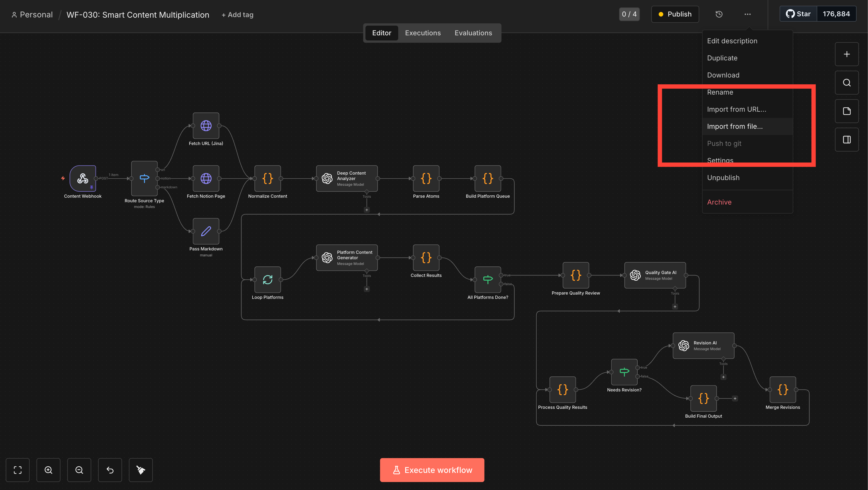
Task: Click the fit-to-view corners icon
Action: click(17, 470)
